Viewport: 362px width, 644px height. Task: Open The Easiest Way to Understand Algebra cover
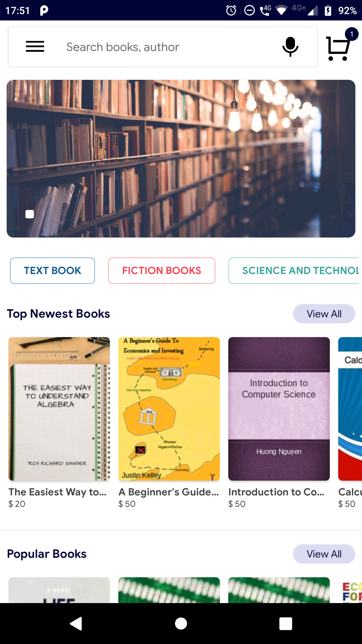[59, 409]
